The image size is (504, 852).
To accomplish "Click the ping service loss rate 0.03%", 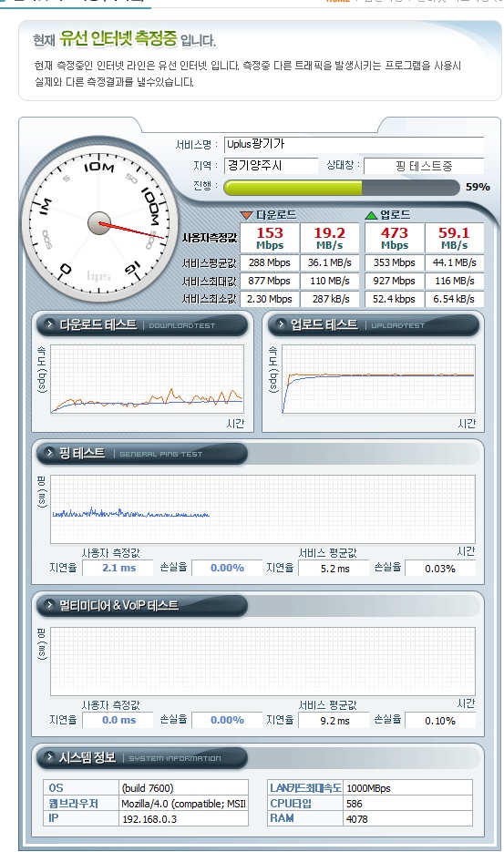I will 440,569.
